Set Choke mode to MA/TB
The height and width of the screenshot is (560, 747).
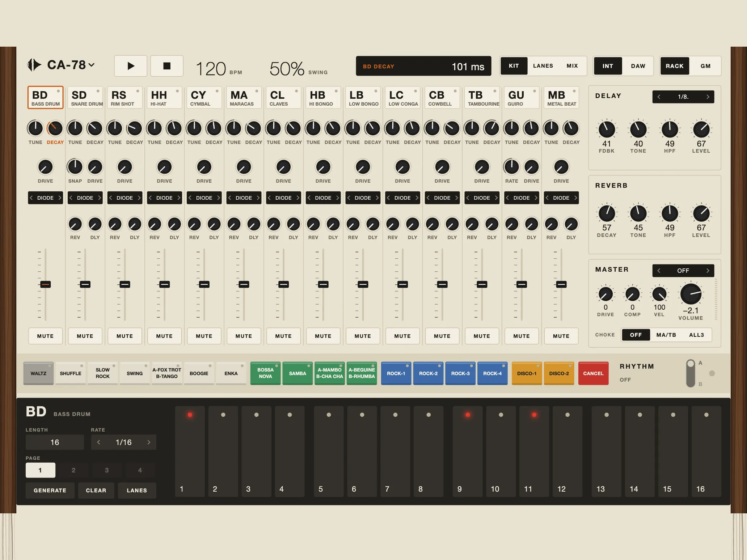pyautogui.click(x=666, y=335)
